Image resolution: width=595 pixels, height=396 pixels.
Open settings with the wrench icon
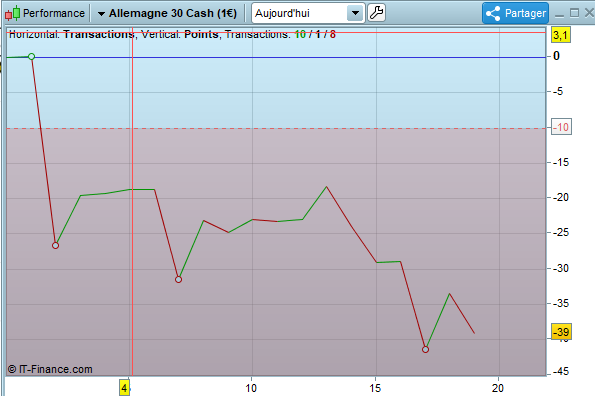point(376,13)
